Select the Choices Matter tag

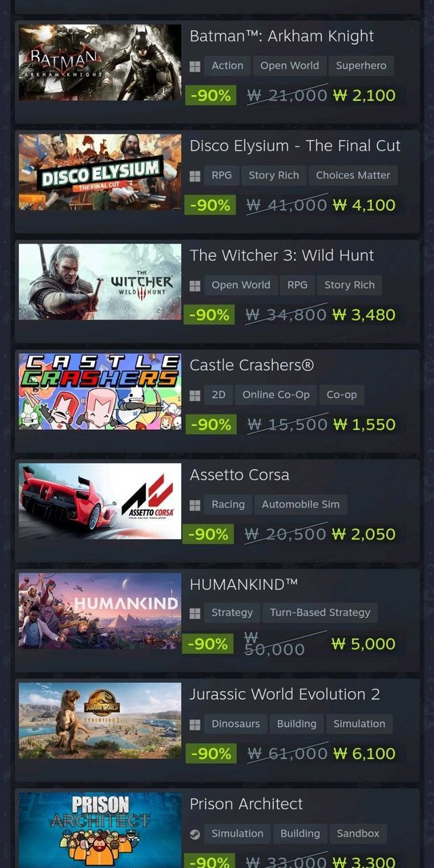353,175
